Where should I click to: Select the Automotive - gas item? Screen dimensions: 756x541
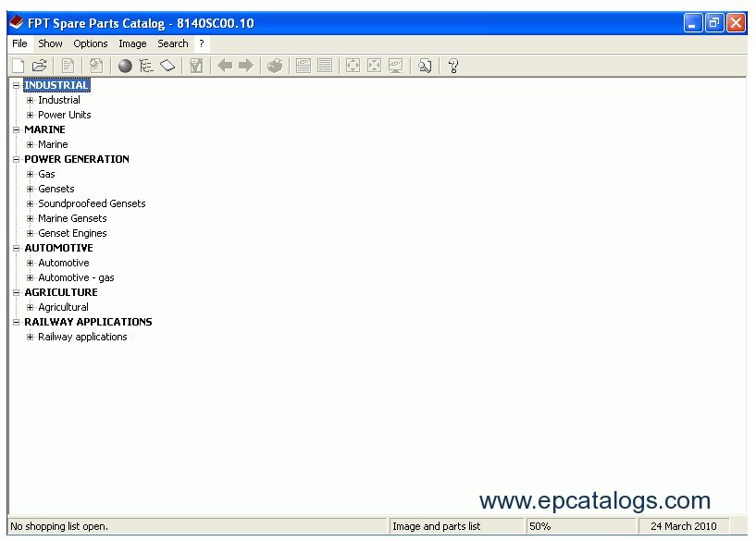coord(76,278)
